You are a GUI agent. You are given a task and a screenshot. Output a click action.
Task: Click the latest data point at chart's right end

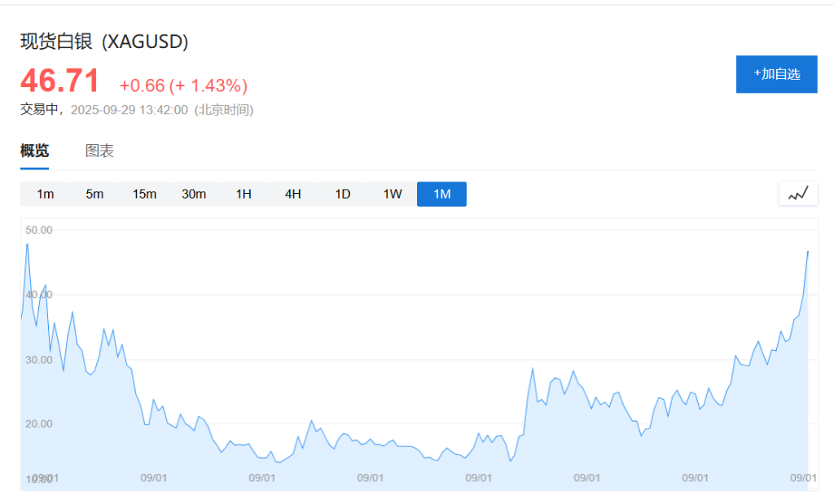(807, 252)
